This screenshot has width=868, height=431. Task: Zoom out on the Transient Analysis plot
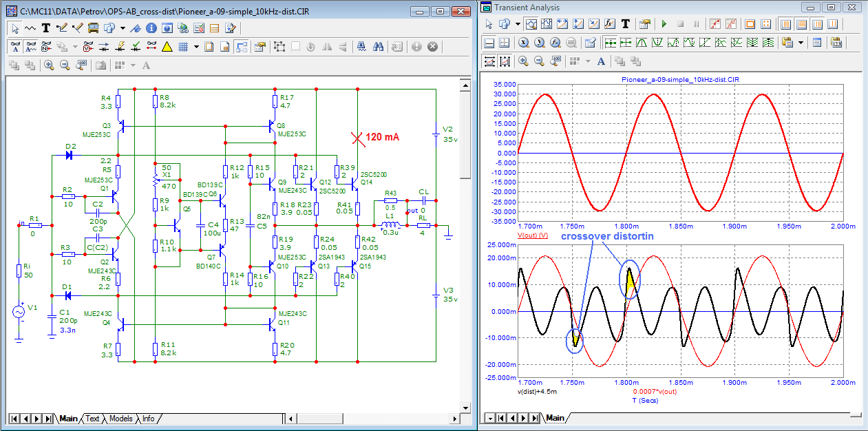pyautogui.click(x=540, y=61)
